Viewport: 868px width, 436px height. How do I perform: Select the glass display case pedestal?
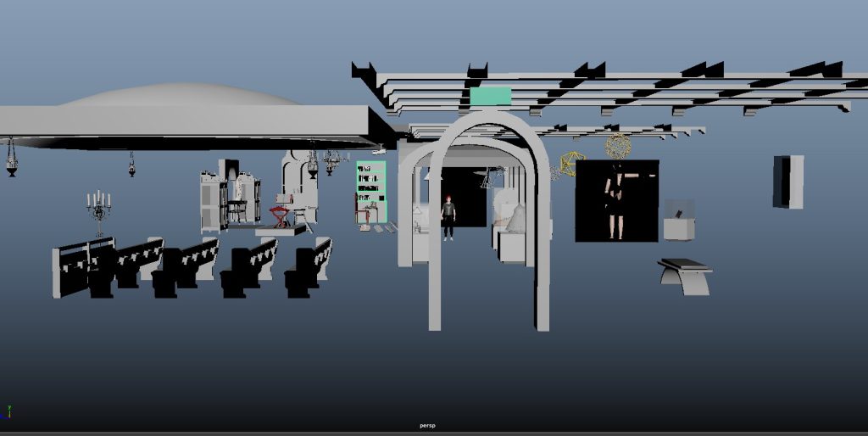point(679,220)
